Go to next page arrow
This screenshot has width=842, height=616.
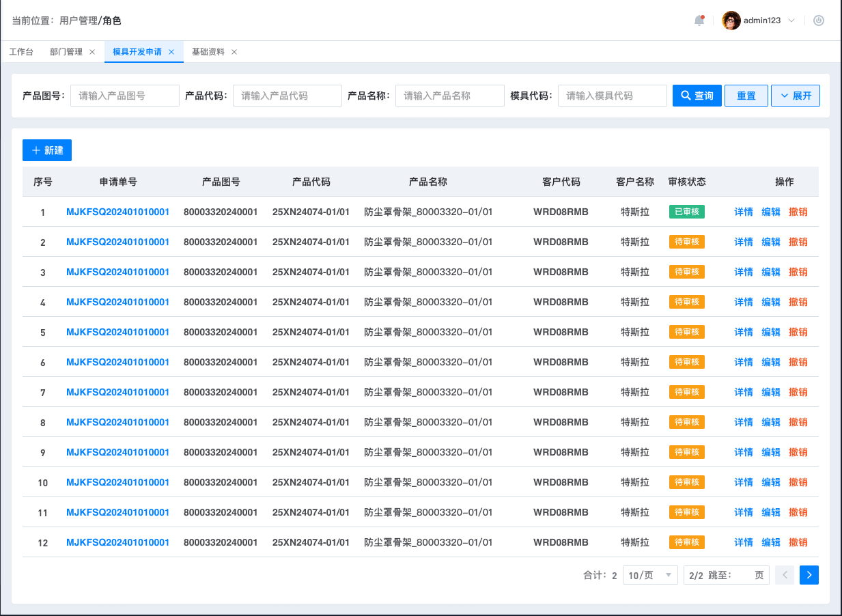coord(809,575)
